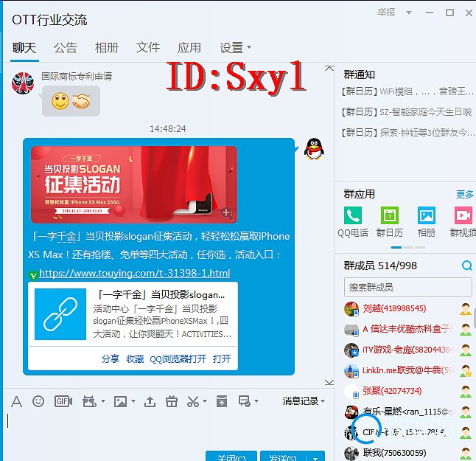Screen dimensions: 476x461
Task: Click QQ浏览器打开 on the link card
Action: (178, 359)
